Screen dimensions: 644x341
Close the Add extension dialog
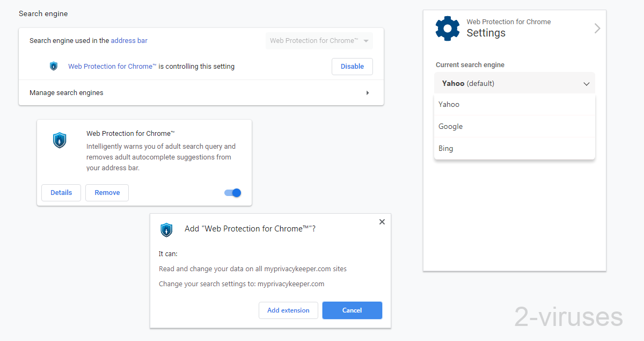[382, 221]
